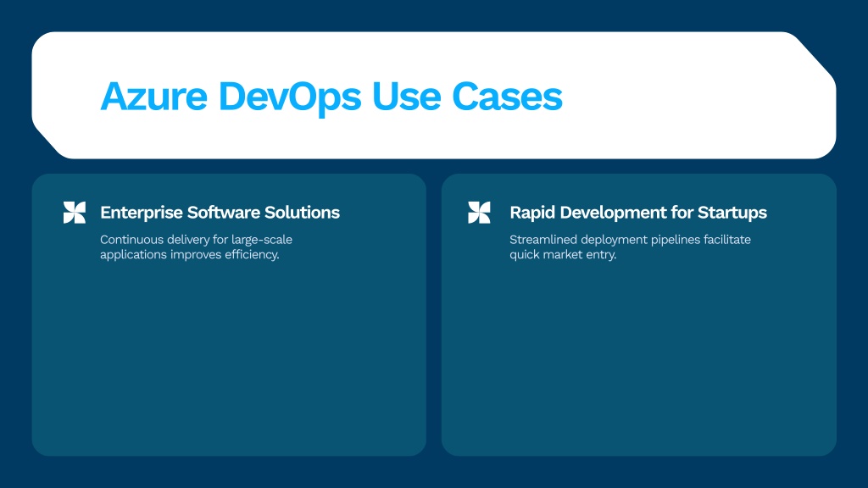Click the line 'quick market entry.'
868x488 pixels.
coord(563,255)
